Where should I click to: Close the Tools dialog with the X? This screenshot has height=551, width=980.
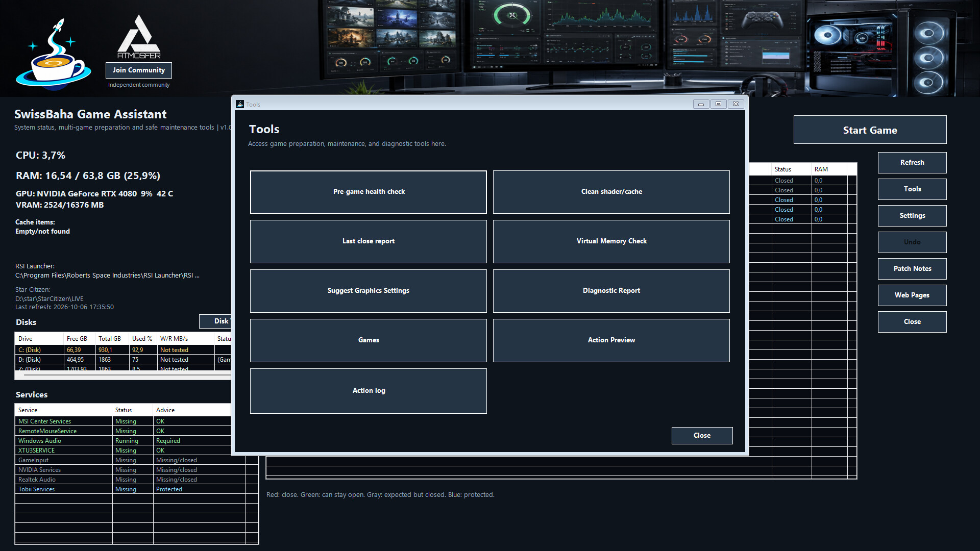pyautogui.click(x=736, y=104)
